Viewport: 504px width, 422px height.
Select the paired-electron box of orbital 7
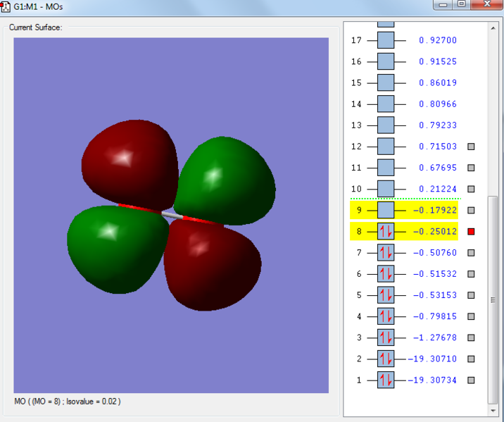coord(386,252)
